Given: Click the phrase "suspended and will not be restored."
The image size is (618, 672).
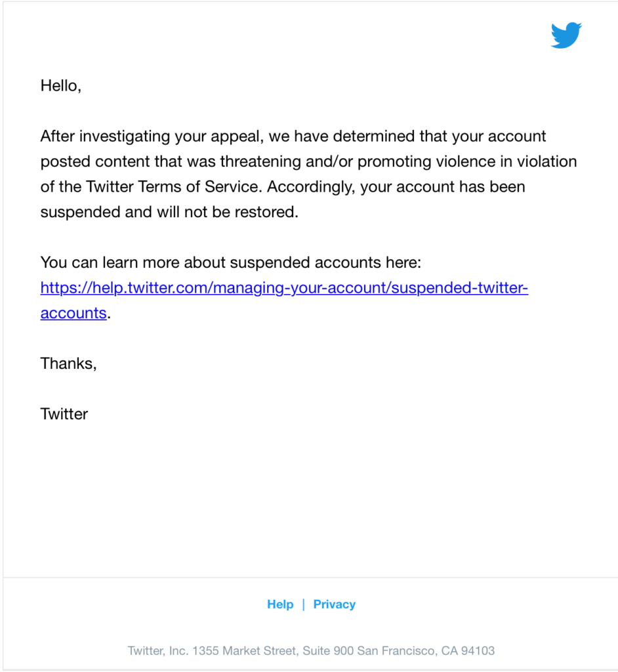Looking at the screenshot, I should (x=169, y=212).
